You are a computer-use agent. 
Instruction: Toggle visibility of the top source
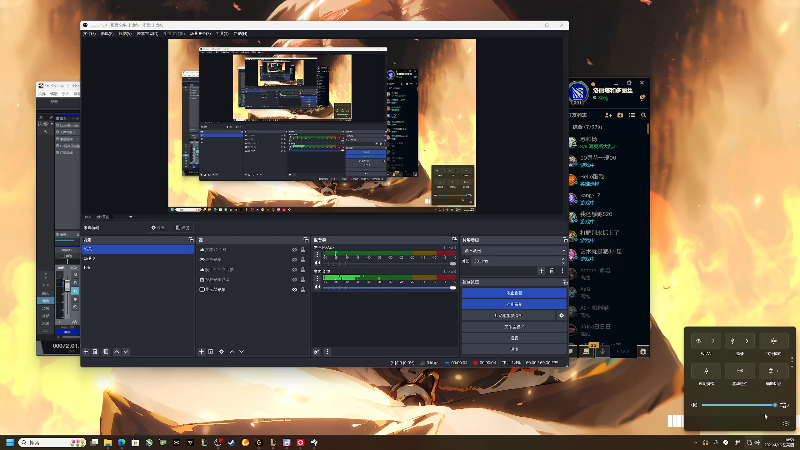coord(294,250)
